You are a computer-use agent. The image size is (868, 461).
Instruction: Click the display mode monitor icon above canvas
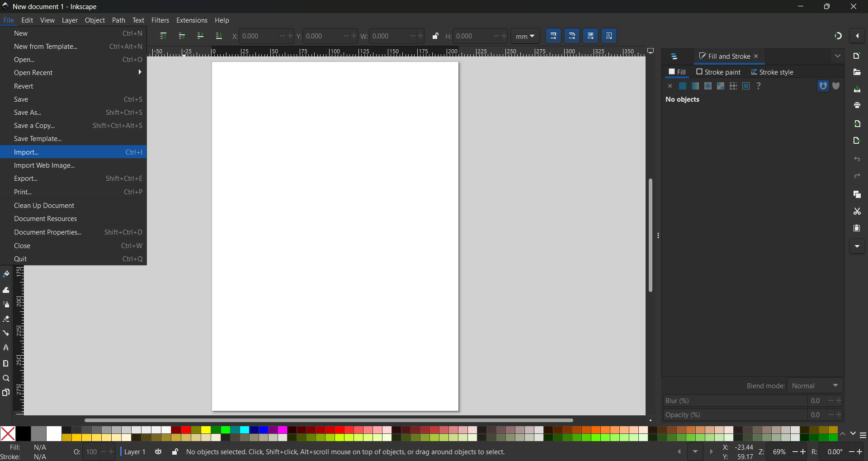[x=651, y=51]
